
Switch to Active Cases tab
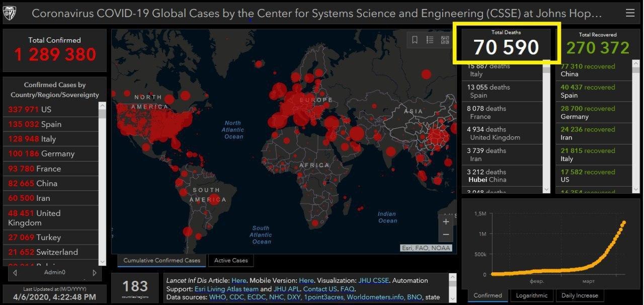tap(231, 261)
